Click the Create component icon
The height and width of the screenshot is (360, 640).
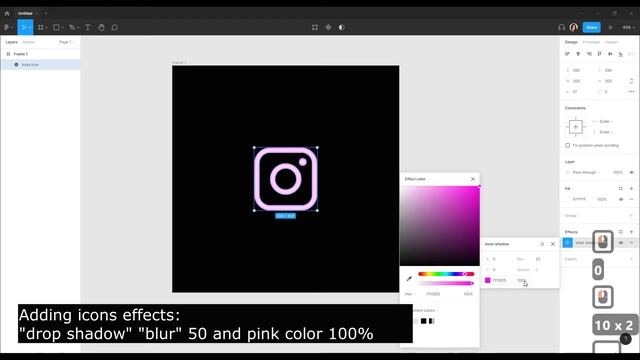pos(328,27)
